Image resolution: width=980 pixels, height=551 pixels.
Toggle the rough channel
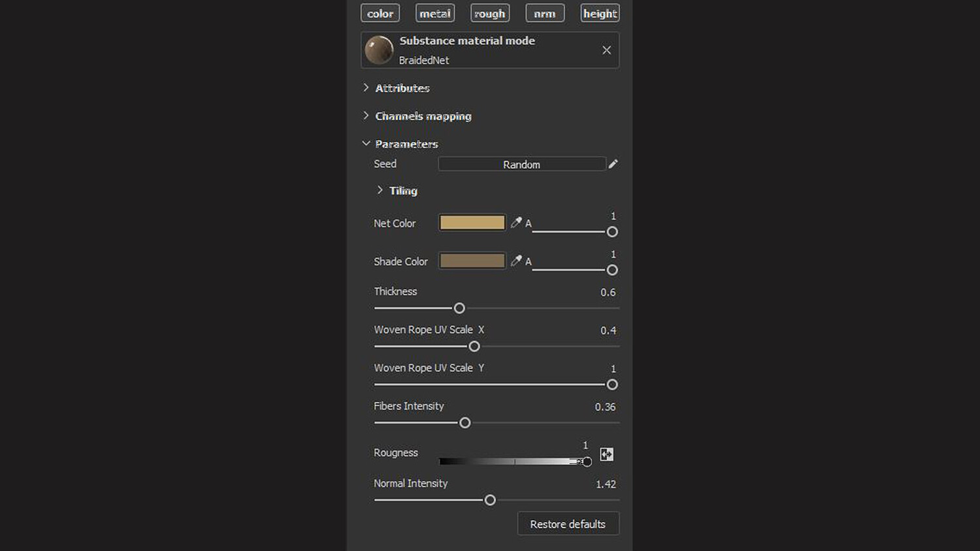coord(490,13)
